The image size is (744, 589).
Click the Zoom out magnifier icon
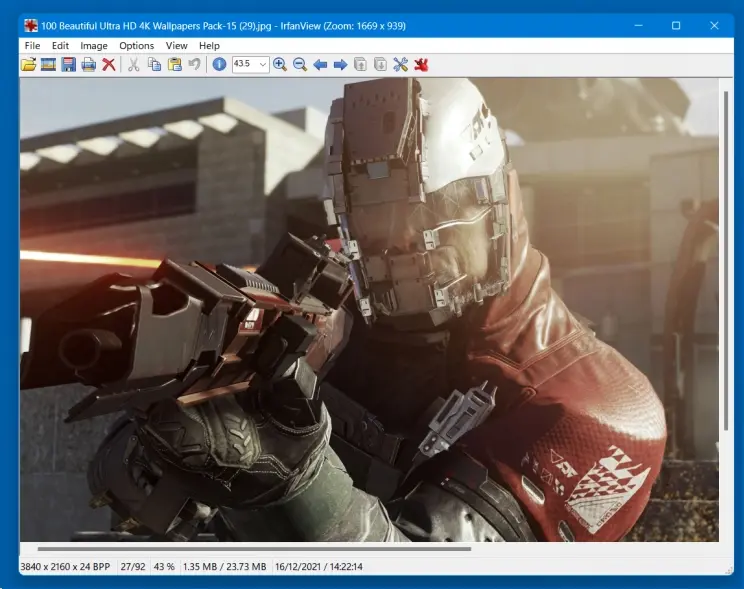300,64
